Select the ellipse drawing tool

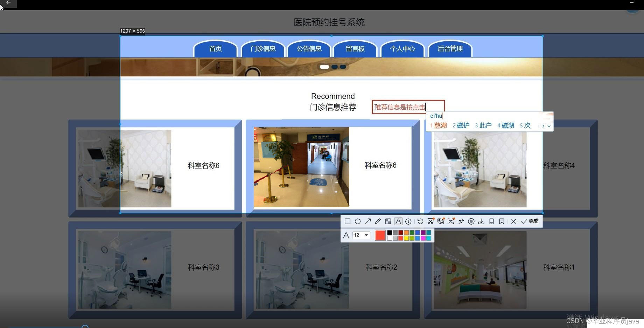pyautogui.click(x=357, y=221)
